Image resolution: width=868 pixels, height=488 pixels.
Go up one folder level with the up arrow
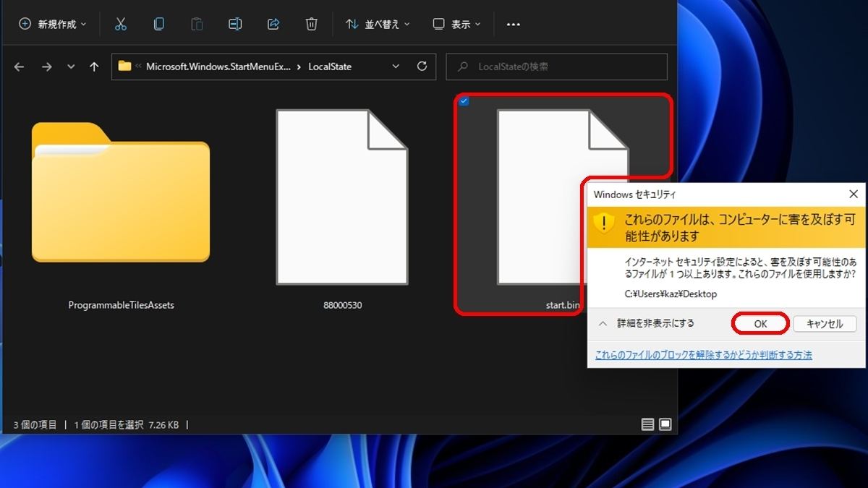94,67
